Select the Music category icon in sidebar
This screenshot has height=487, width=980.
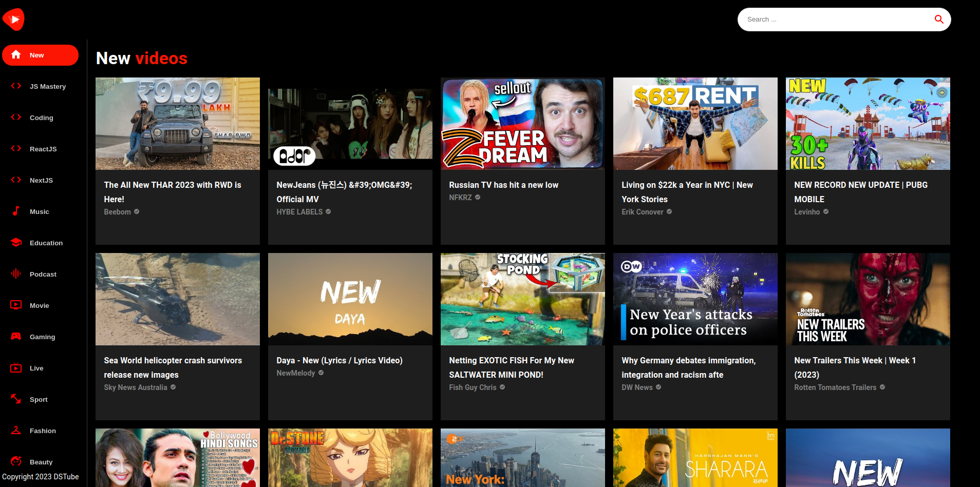[x=16, y=211]
